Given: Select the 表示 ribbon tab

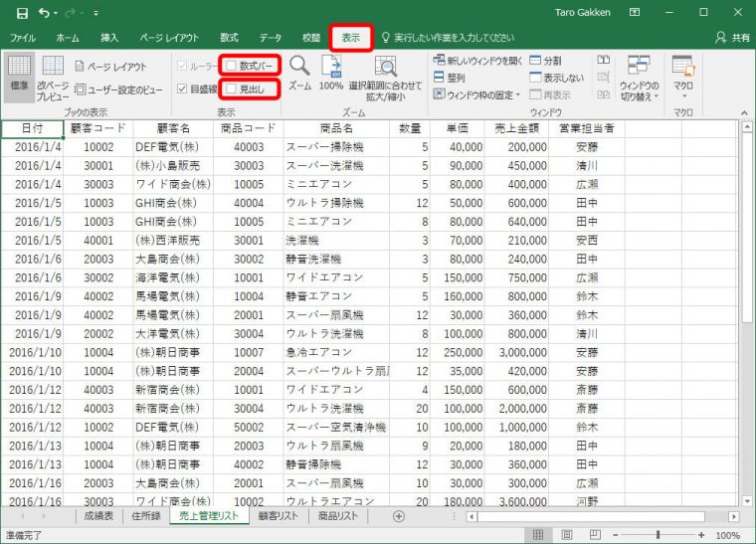Looking at the screenshot, I should pos(351,38).
